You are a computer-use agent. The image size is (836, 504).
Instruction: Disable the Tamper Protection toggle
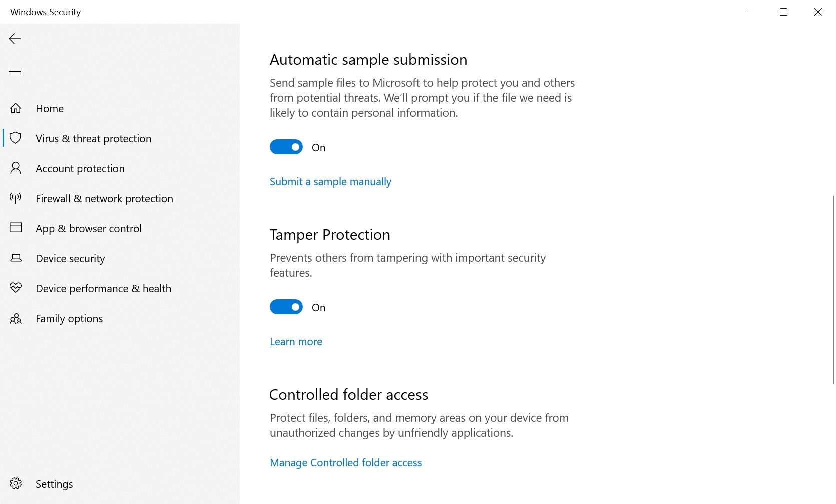pos(286,307)
